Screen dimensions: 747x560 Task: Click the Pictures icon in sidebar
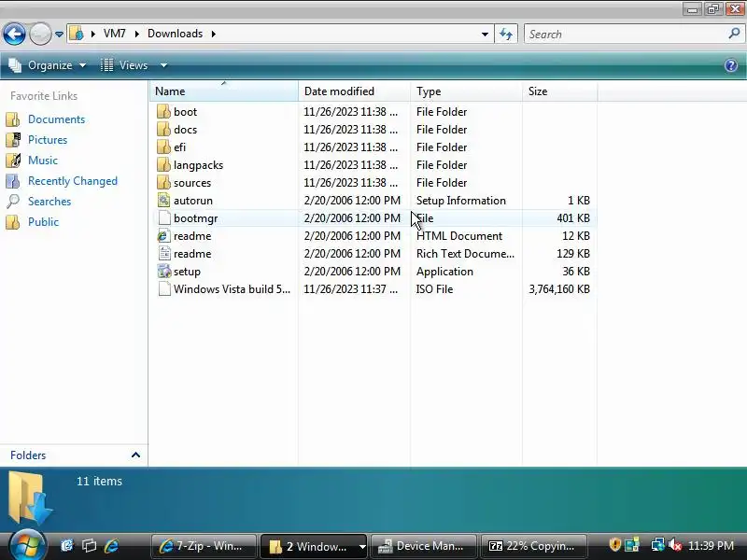point(13,139)
